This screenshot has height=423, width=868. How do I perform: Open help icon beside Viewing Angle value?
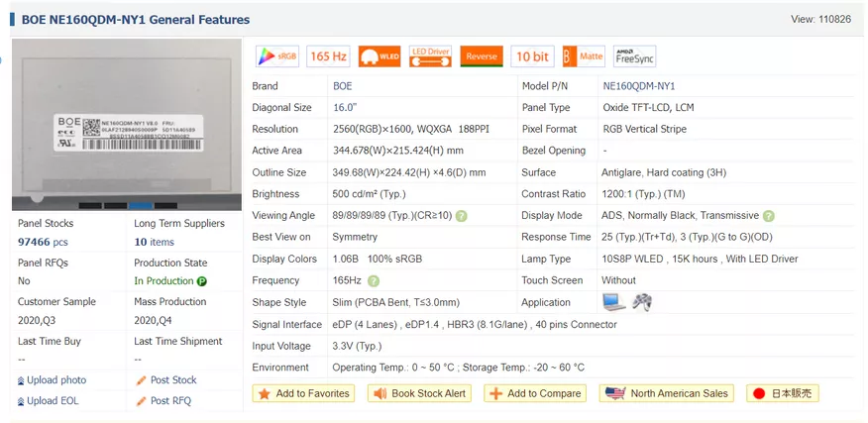(462, 216)
